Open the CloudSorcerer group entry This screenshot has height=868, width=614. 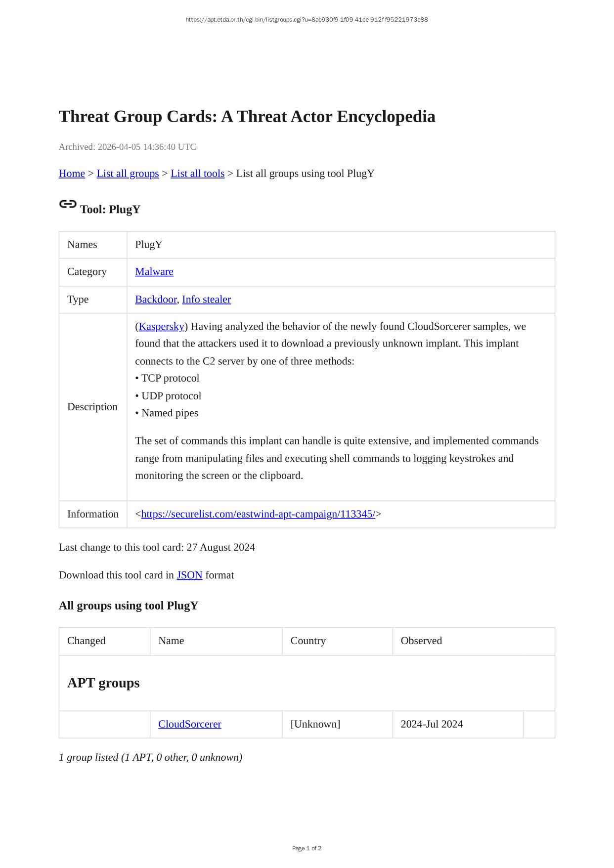[x=189, y=724]
